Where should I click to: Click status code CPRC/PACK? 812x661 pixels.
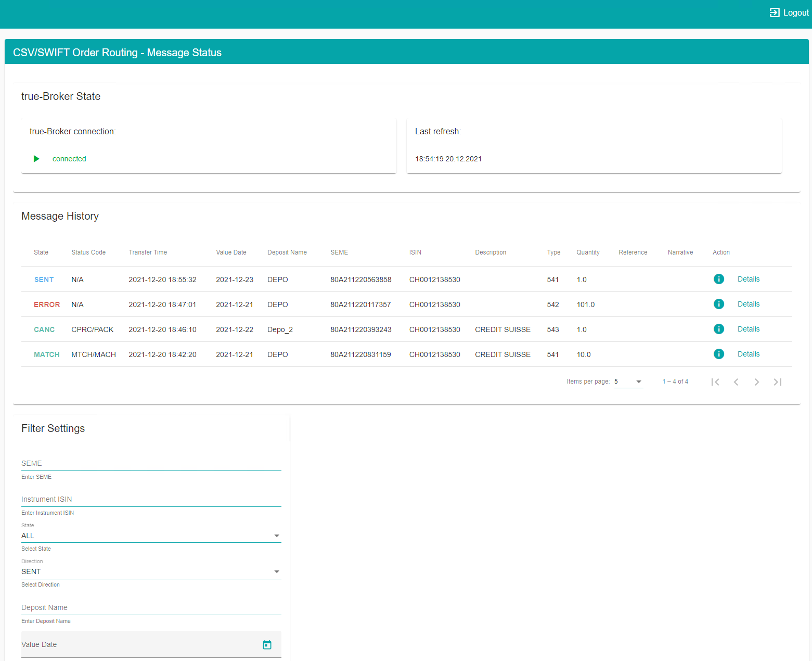coord(93,329)
